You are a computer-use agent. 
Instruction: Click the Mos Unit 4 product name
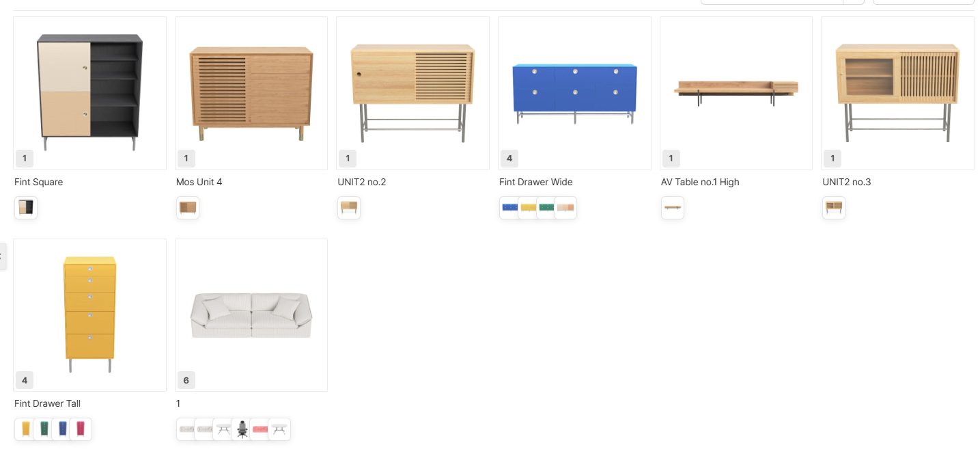(199, 182)
